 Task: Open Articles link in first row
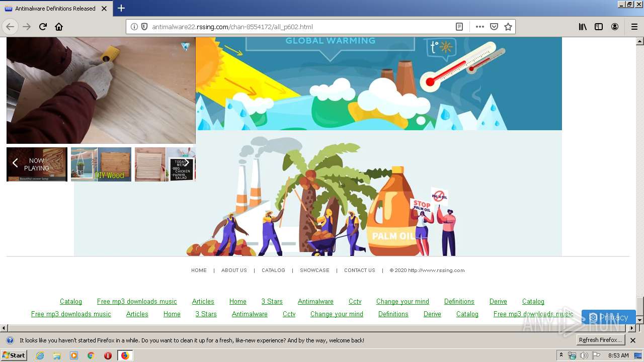pos(203,302)
